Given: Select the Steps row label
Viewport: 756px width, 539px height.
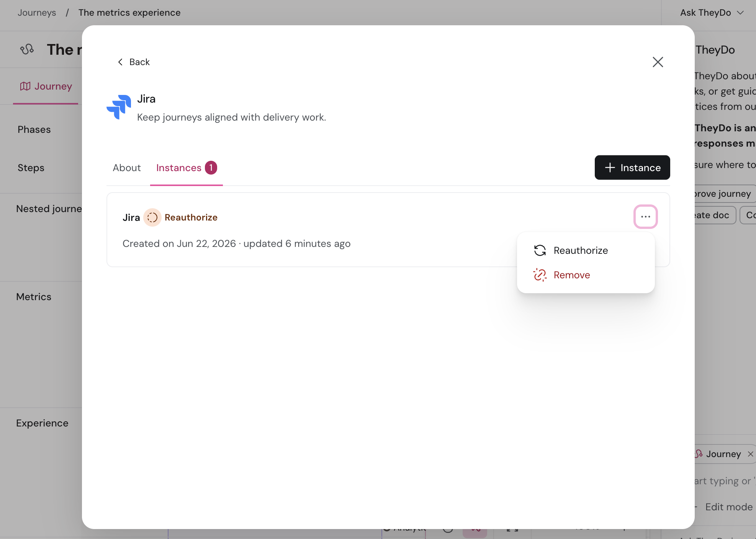Looking at the screenshot, I should [x=31, y=168].
